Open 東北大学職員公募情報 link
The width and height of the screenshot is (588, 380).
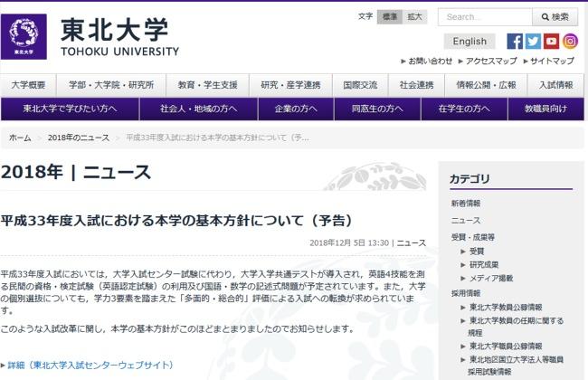(x=506, y=346)
